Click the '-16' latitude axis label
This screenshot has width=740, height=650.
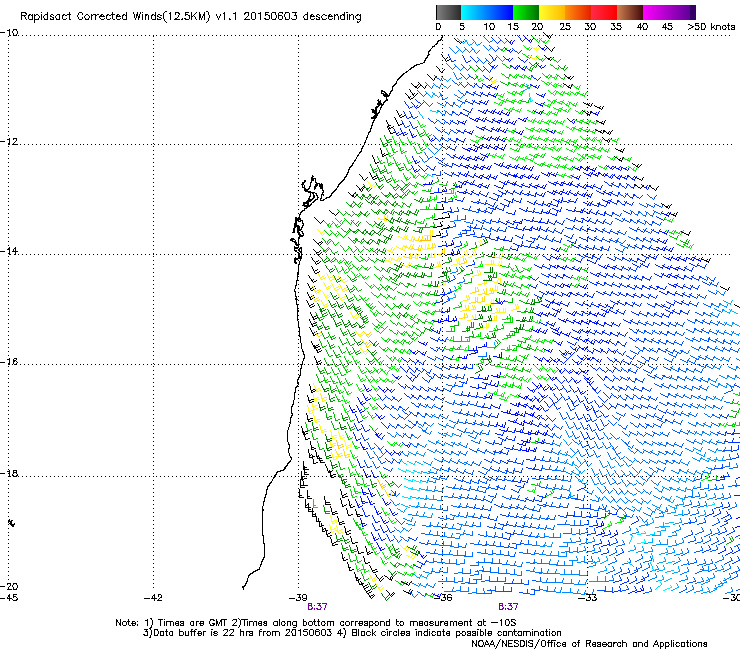9,362
